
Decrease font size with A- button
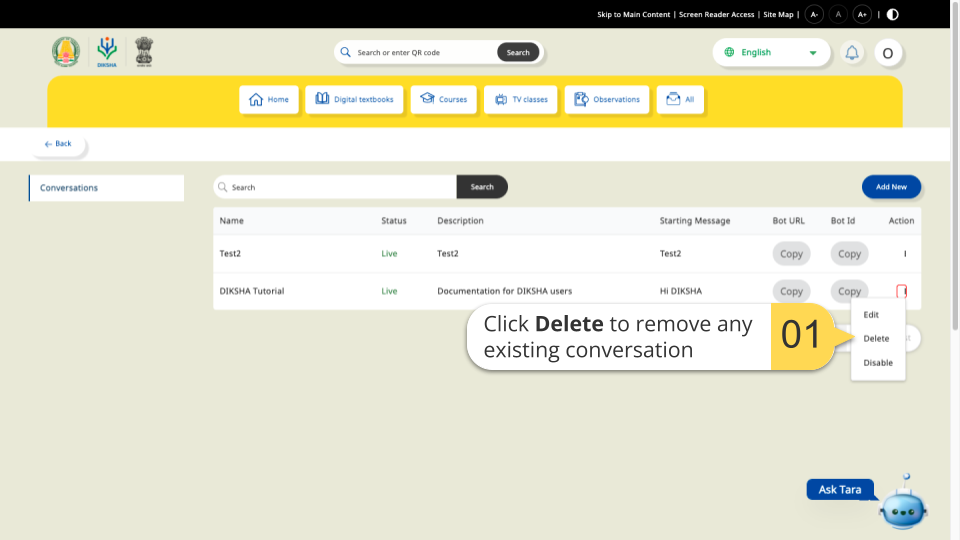point(814,14)
